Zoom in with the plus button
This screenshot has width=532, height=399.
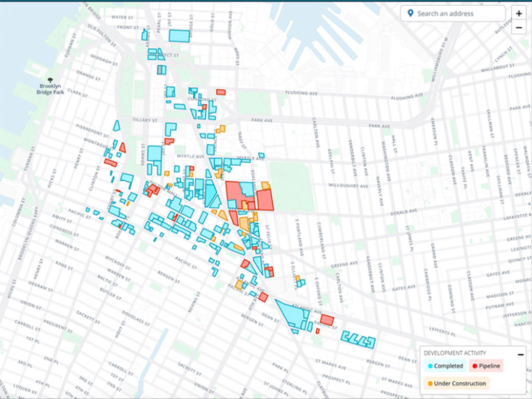pos(519,14)
